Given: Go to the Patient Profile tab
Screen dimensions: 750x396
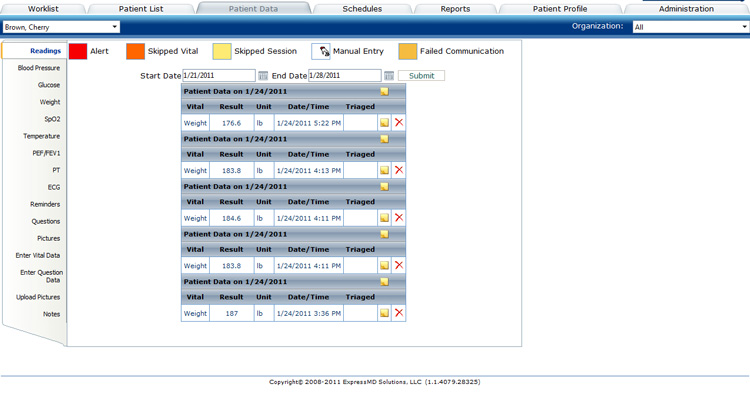Looking at the screenshot, I should [560, 9].
